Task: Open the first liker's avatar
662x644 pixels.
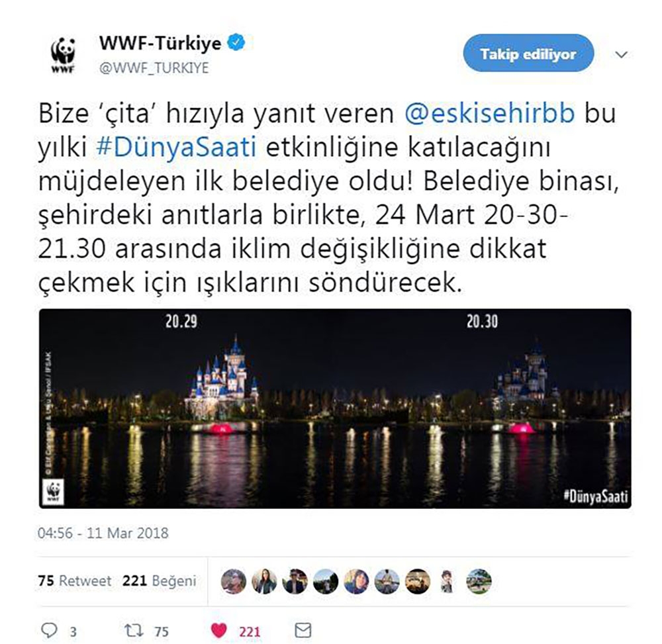Action: pos(234,582)
